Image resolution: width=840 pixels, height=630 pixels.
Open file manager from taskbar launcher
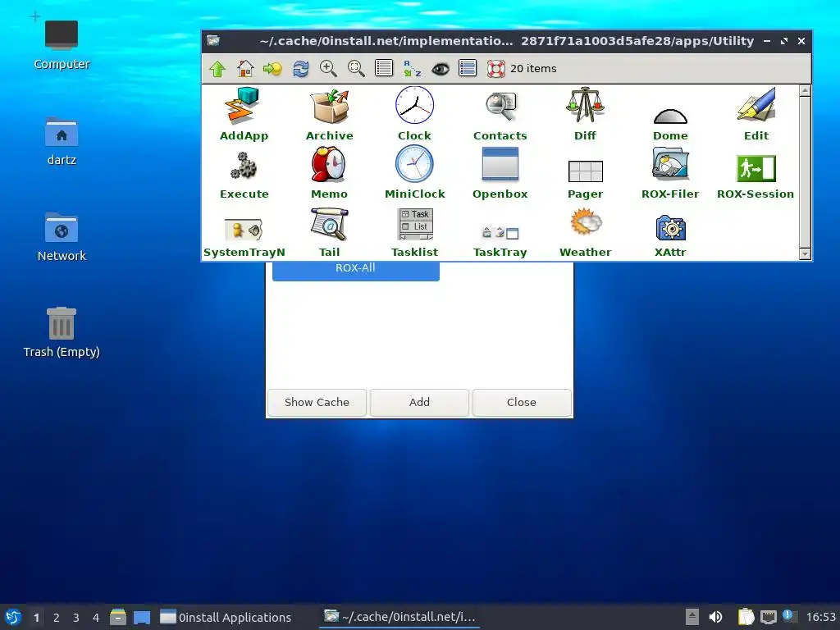[x=118, y=617]
